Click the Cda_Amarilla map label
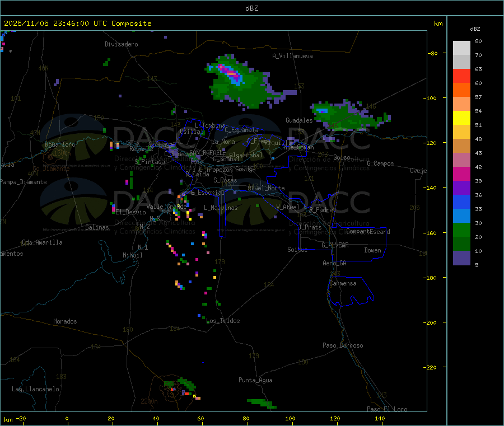 [42, 242]
